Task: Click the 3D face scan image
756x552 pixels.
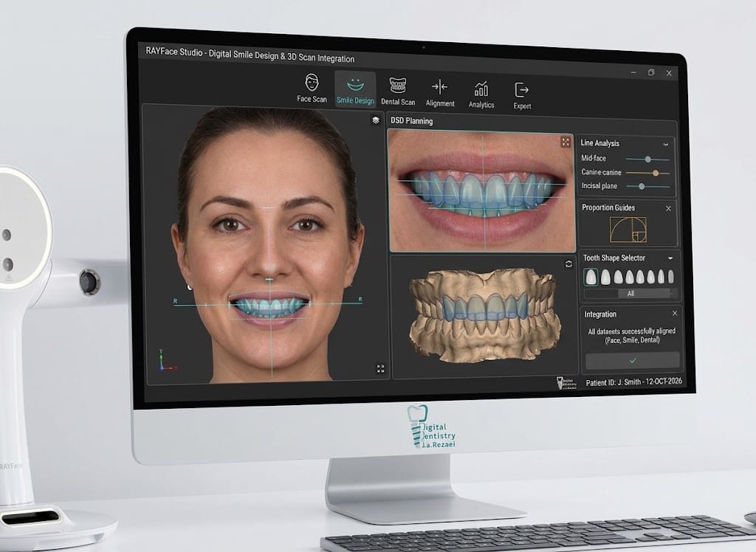Action: coord(269,245)
